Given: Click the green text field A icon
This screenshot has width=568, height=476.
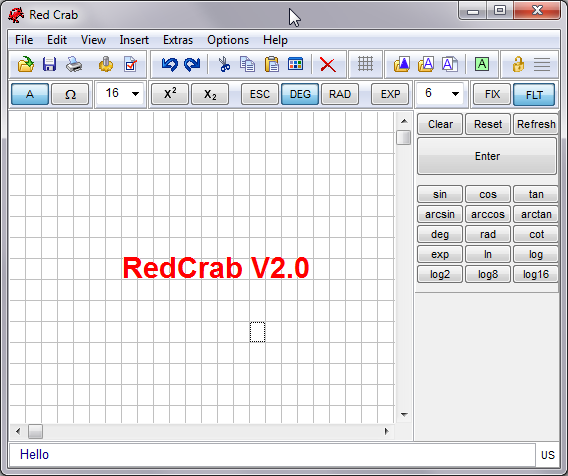Looking at the screenshot, I should tap(482, 64).
